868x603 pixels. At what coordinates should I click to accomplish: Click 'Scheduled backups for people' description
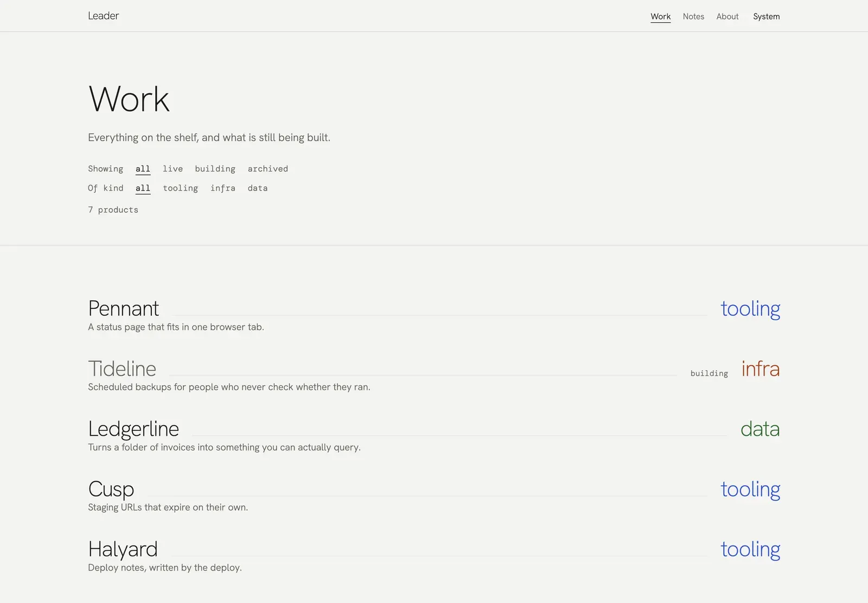(x=229, y=387)
